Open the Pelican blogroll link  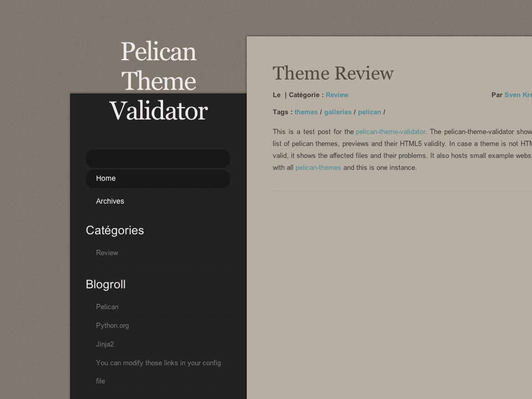pos(107,307)
